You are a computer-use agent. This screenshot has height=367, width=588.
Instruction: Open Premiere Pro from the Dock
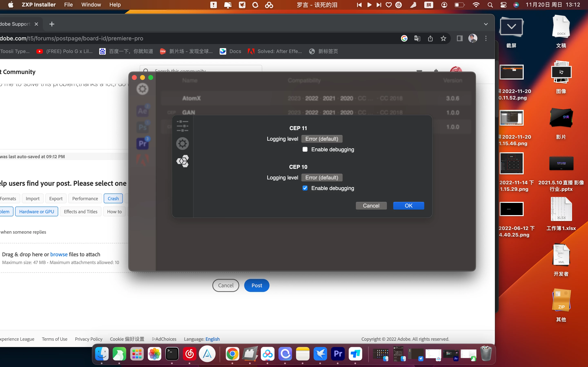(338, 354)
